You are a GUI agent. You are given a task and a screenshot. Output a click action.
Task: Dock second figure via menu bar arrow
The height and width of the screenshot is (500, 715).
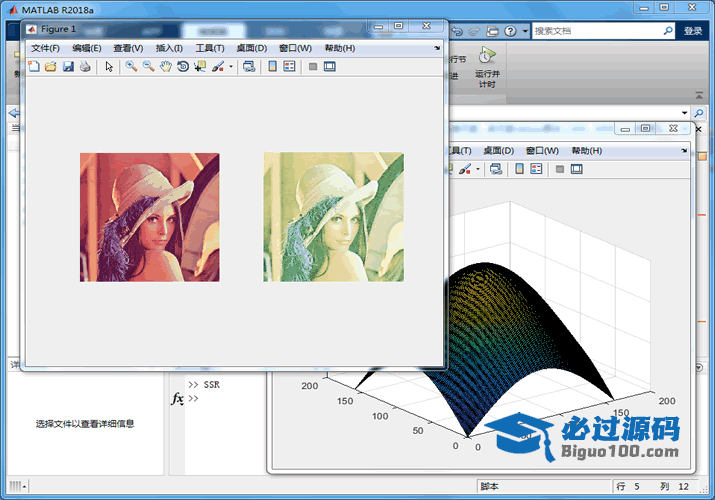[684, 150]
